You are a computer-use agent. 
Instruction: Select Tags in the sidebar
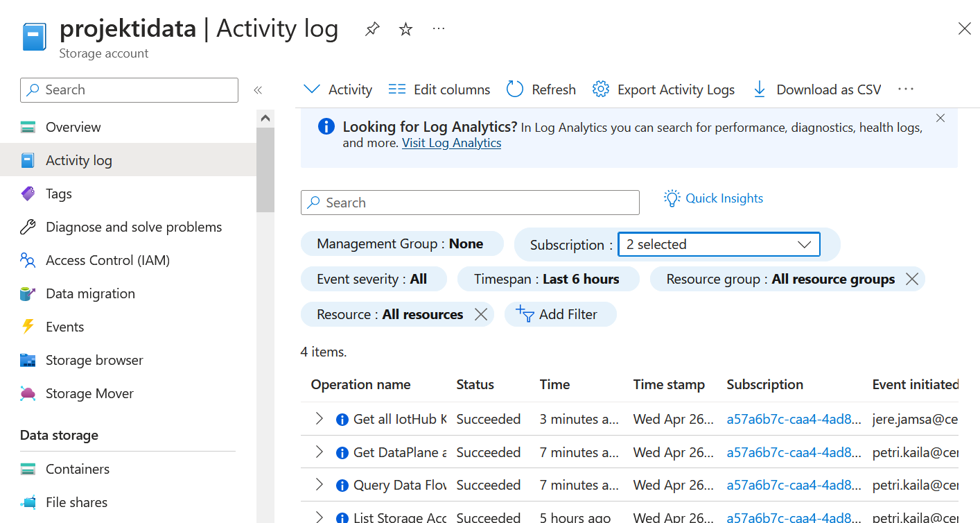click(x=57, y=193)
